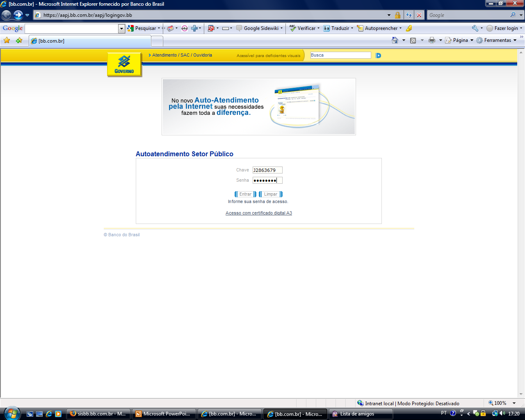
Task: Click the RSS feeds icon
Action: 413,40
